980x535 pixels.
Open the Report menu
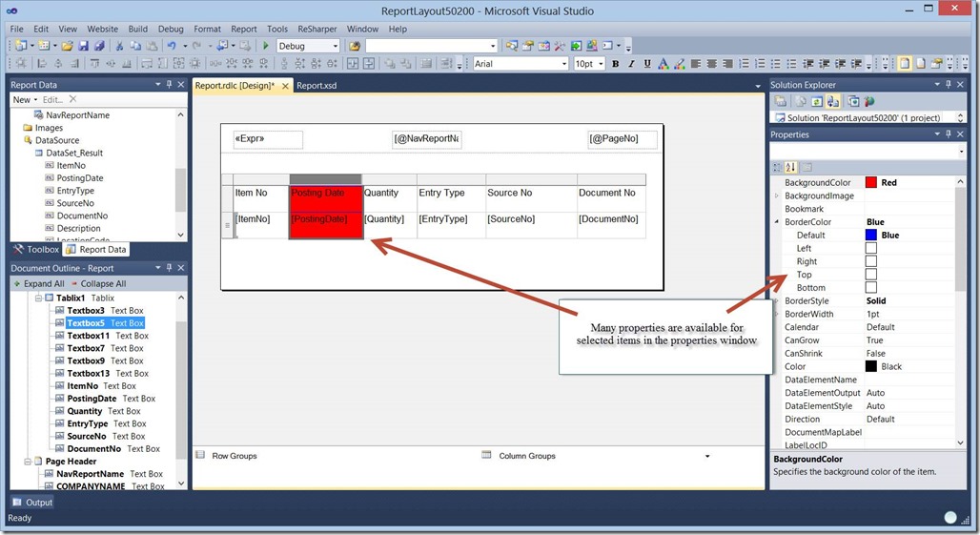[x=244, y=29]
